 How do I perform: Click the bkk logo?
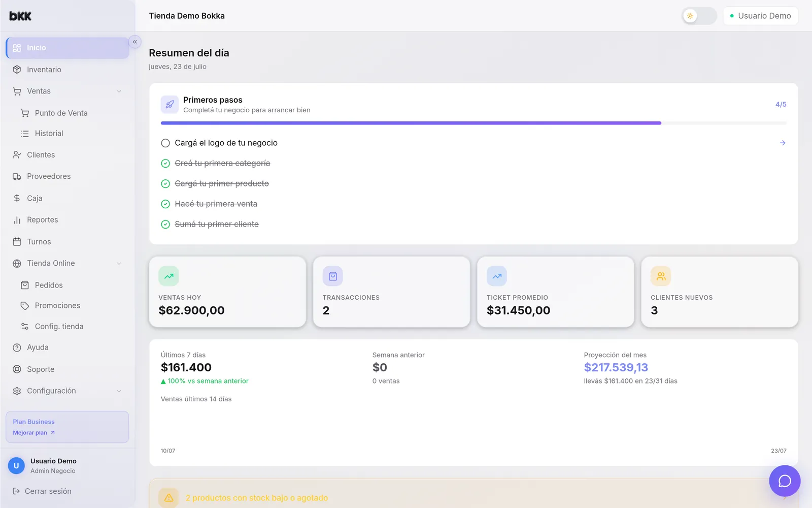click(20, 16)
